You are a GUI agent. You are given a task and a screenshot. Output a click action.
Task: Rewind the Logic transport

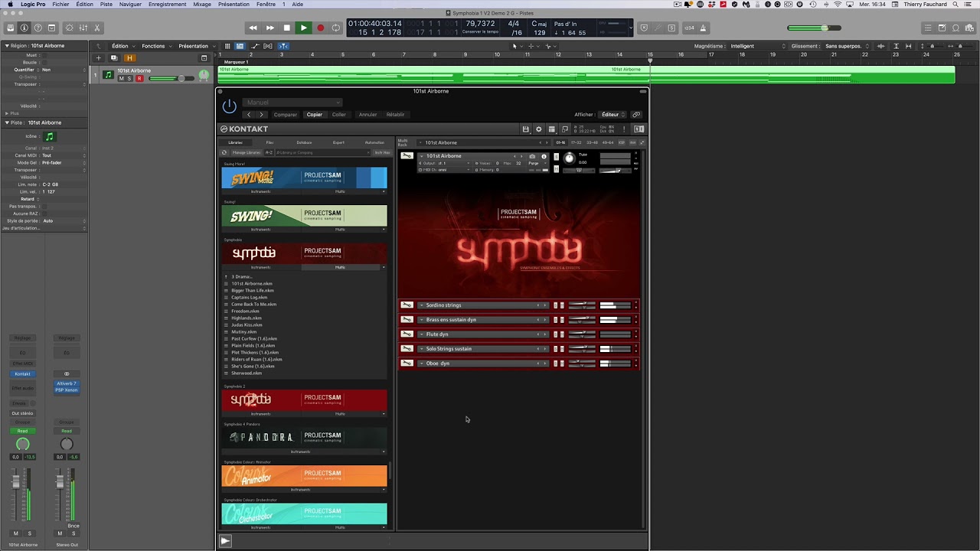[x=253, y=28]
